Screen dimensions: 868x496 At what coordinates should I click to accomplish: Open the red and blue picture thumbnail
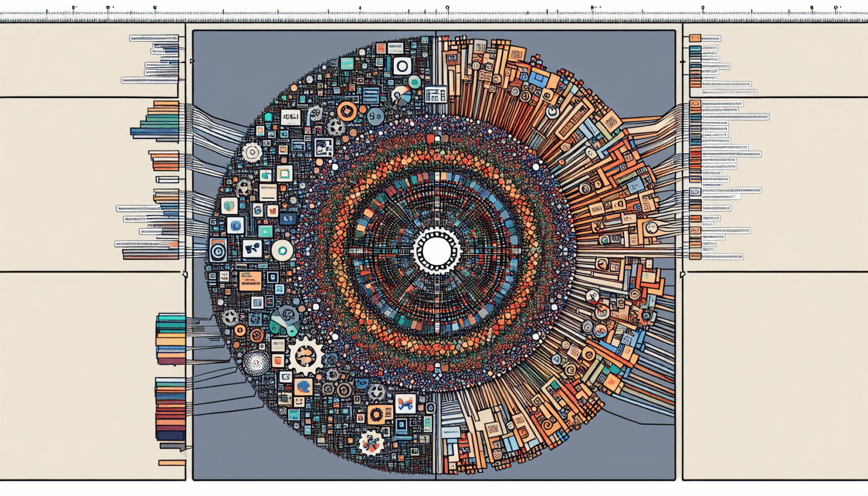pos(405,404)
